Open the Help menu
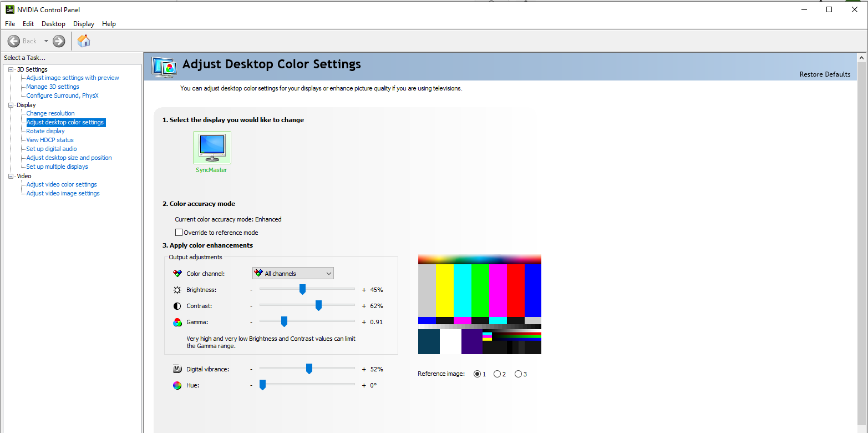Viewport: 868px width, 433px height. (x=109, y=24)
